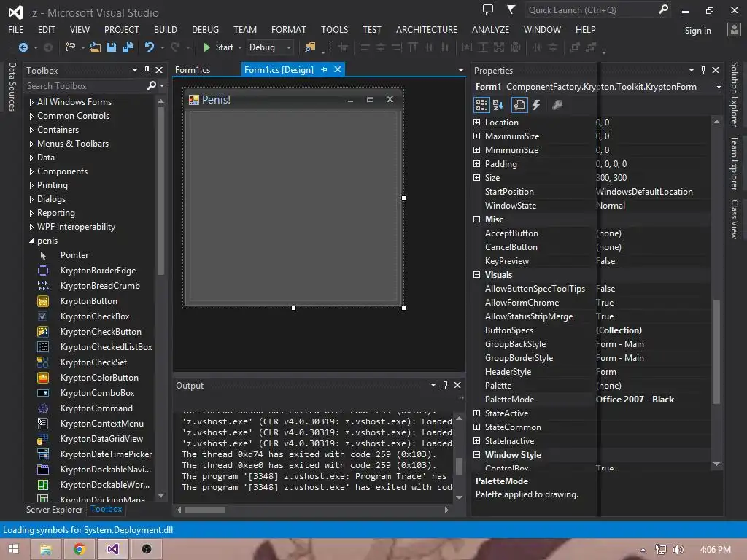Select the PaletteMode property value
747x560 pixels.
point(653,400)
